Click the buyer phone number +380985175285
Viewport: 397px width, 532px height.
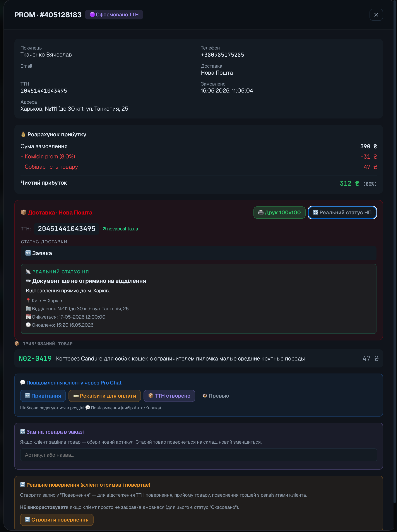(222, 55)
